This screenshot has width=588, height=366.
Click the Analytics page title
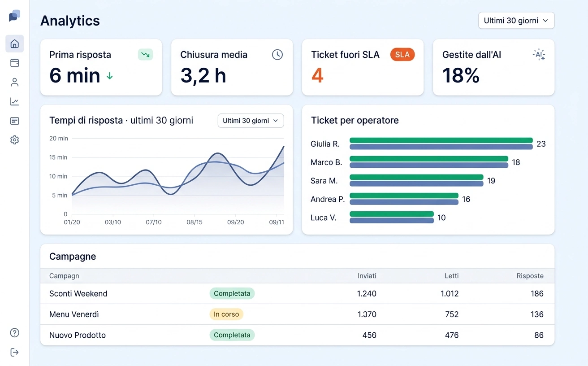70,21
